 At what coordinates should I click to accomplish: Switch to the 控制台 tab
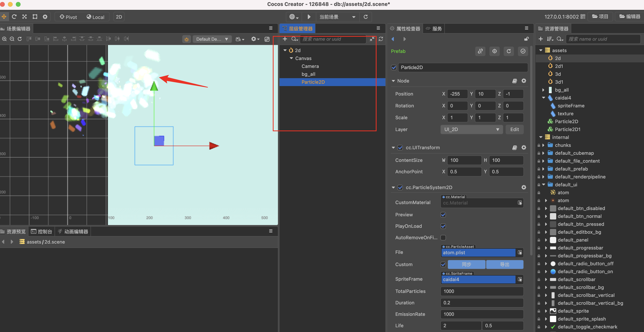42,232
